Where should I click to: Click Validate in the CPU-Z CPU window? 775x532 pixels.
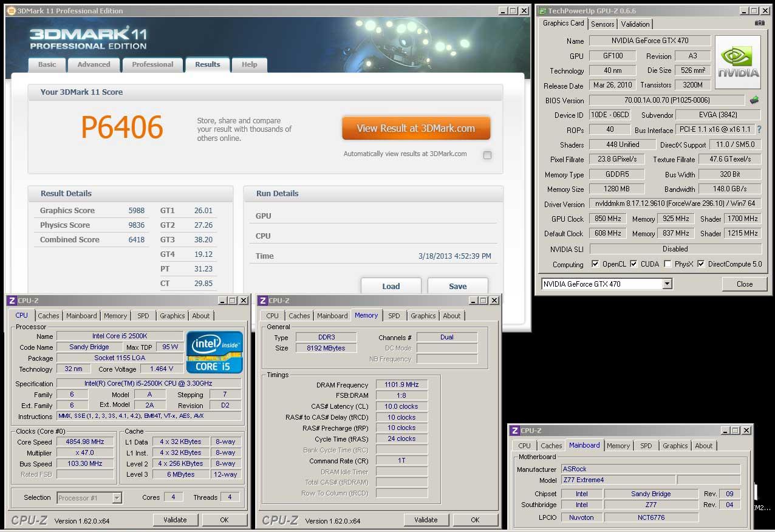pyautogui.click(x=175, y=520)
